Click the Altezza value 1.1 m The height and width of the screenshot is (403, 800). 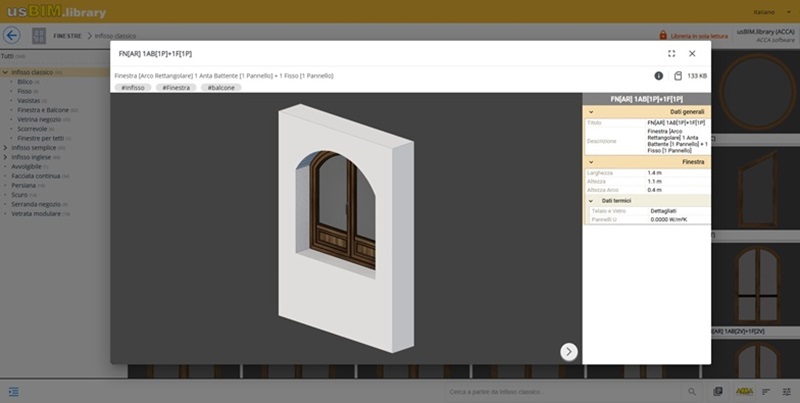point(655,182)
